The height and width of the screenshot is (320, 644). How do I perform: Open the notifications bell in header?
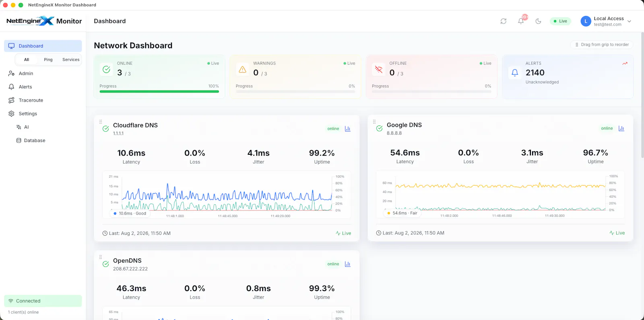(x=521, y=21)
